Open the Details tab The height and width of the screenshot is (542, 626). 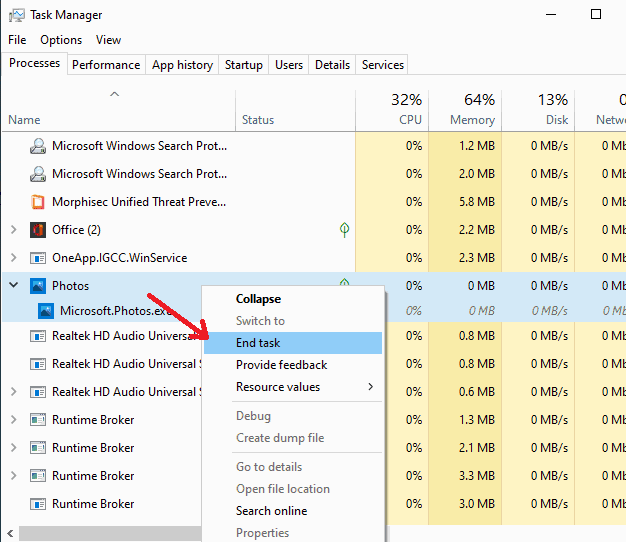(332, 65)
